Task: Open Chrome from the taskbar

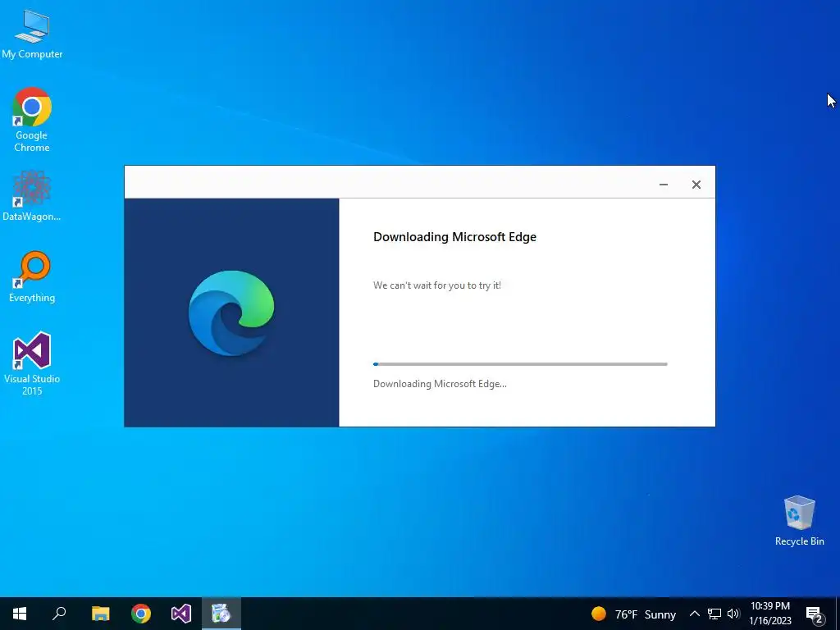Action: (x=141, y=614)
